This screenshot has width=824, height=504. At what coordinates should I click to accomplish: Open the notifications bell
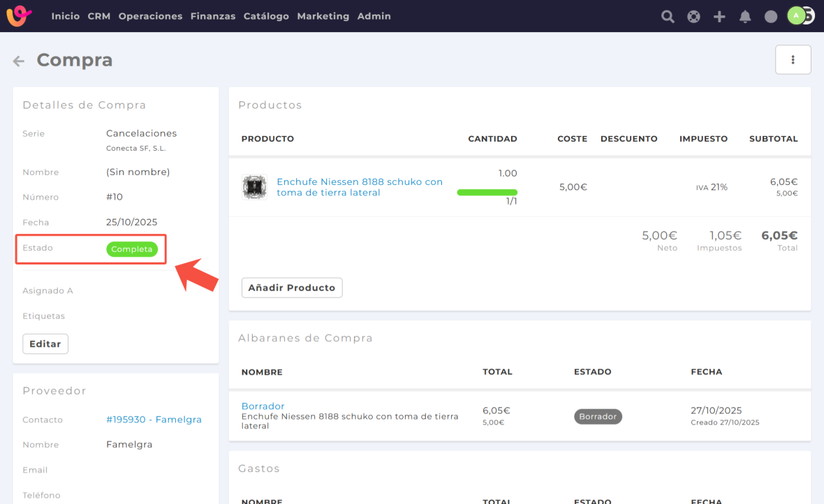(x=745, y=16)
